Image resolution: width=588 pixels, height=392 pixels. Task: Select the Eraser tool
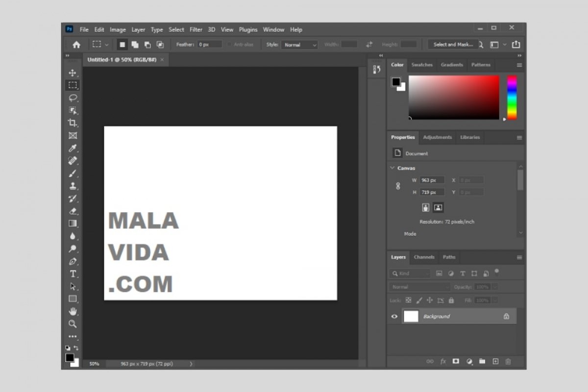[73, 211]
